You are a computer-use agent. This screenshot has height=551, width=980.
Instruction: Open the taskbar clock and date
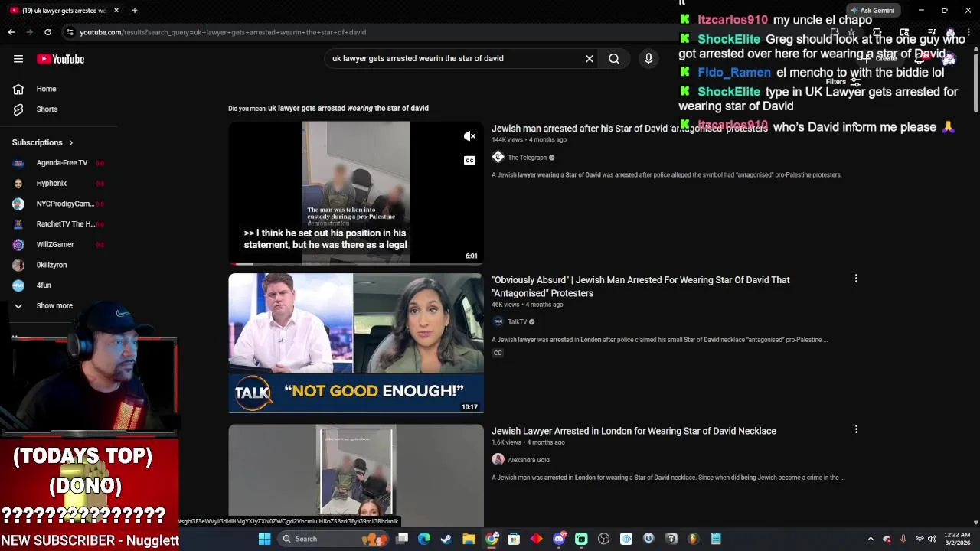point(957,539)
